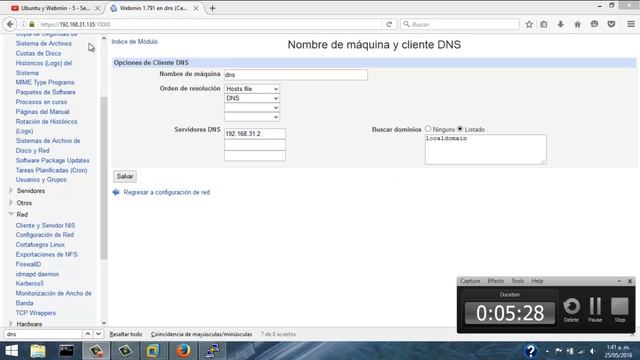Open the downloads arrow icon
Viewport: 640px width, 360px height.
[560, 24]
